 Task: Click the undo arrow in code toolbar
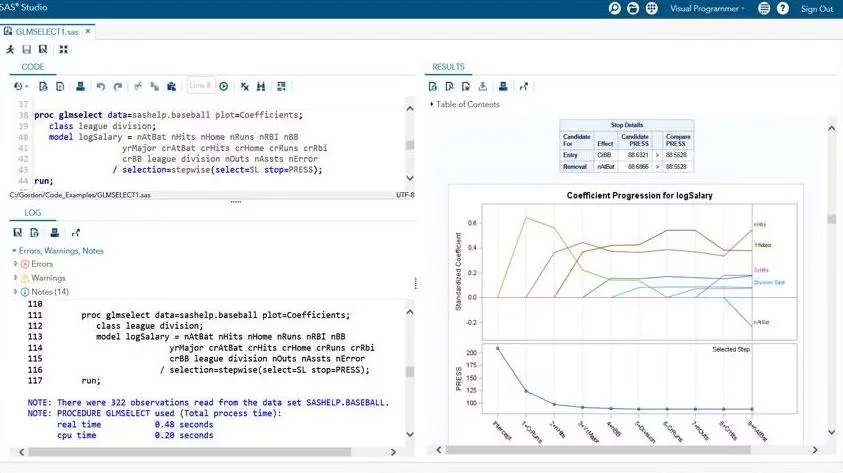100,86
